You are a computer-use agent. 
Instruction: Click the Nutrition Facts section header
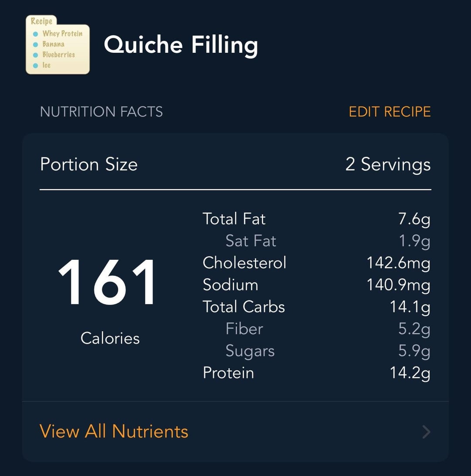coord(101,112)
